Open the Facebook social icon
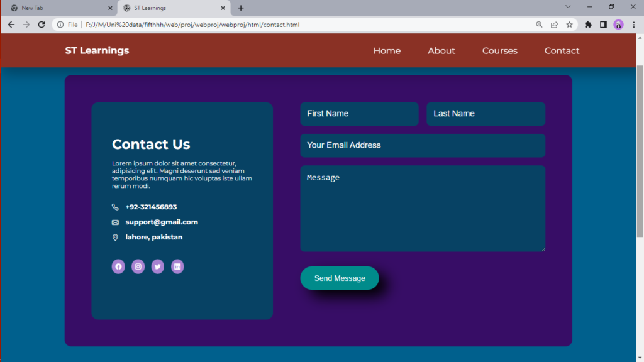The height and width of the screenshot is (362, 644). (x=118, y=266)
